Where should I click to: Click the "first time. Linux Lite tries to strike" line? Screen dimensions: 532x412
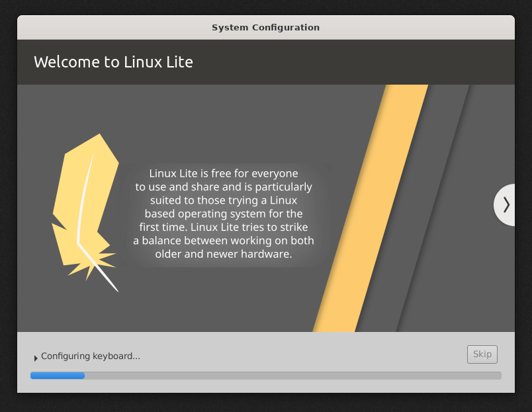pos(224,227)
